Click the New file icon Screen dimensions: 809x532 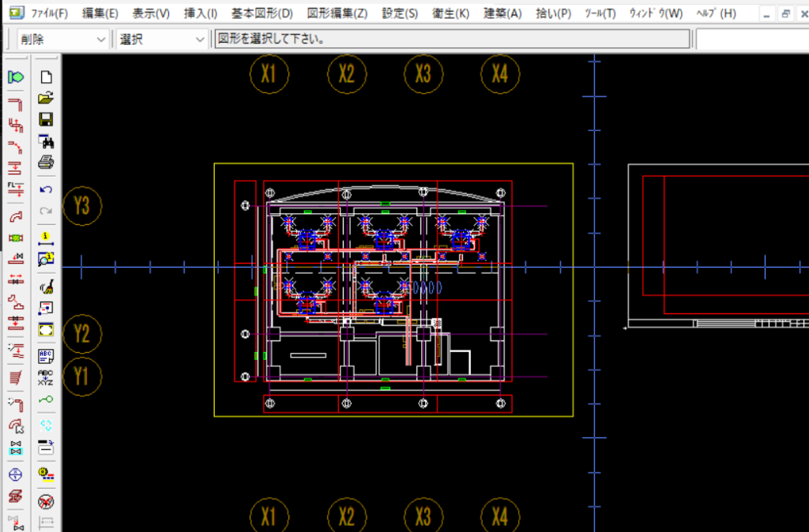coord(46,77)
